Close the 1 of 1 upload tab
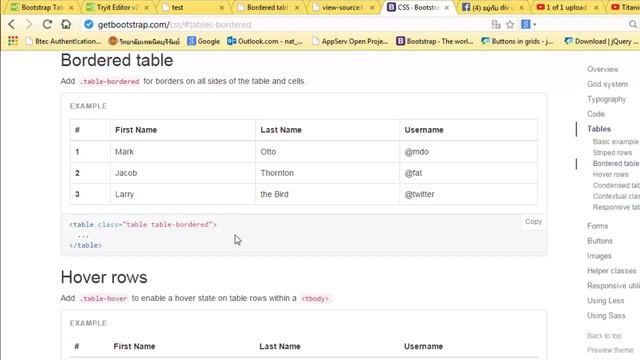This screenshot has width=640, height=360. [596, 7]
